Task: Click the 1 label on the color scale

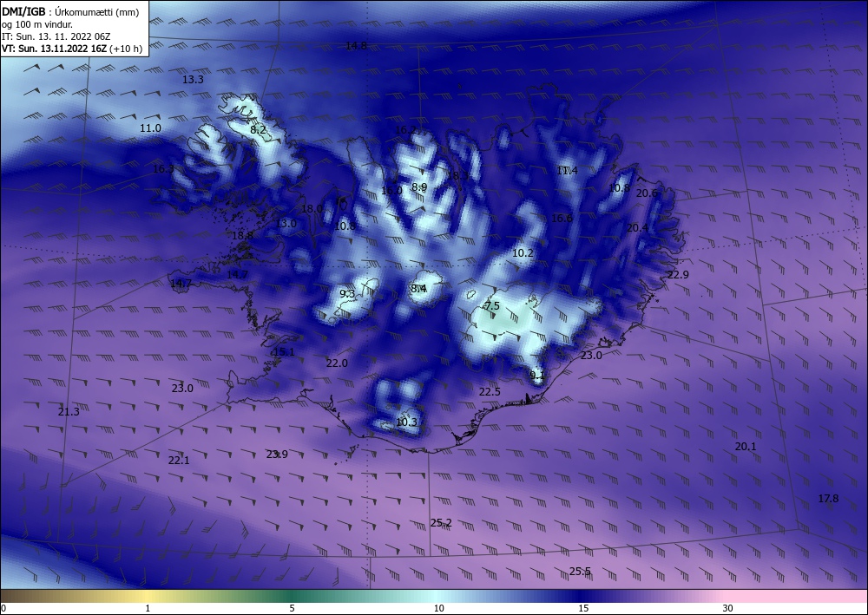Action: click(148, 609)
